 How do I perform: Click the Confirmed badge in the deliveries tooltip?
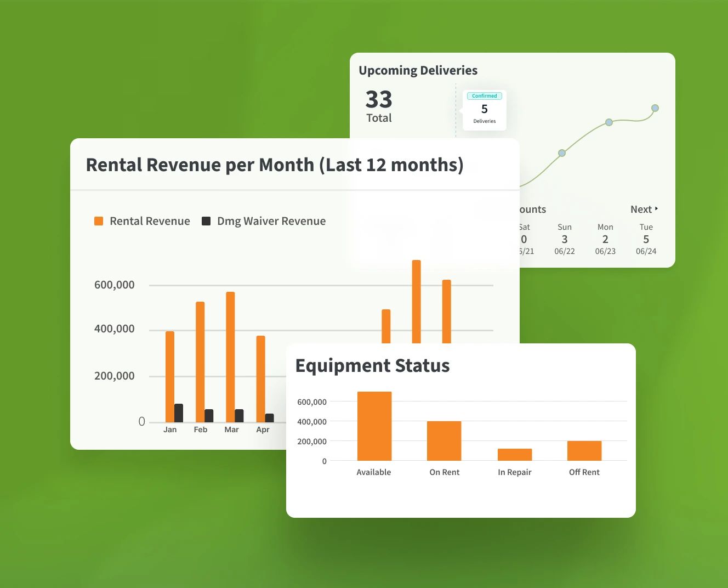484,96
